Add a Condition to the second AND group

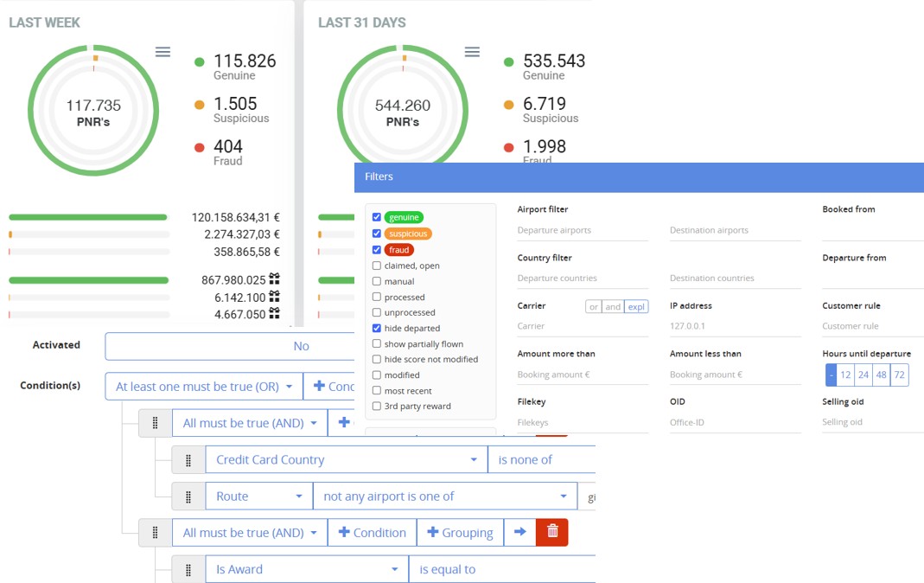(x=372, y=533)
